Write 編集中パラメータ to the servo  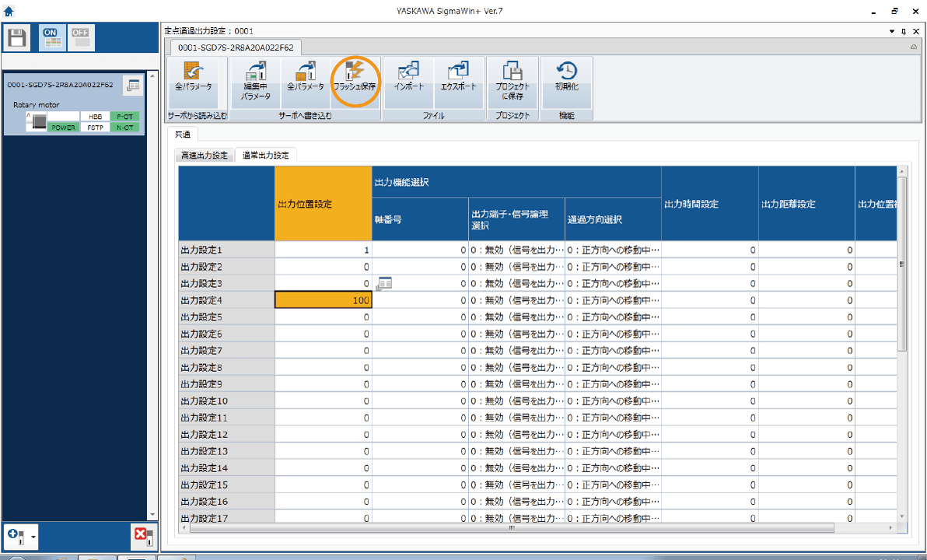pos(256,75)
